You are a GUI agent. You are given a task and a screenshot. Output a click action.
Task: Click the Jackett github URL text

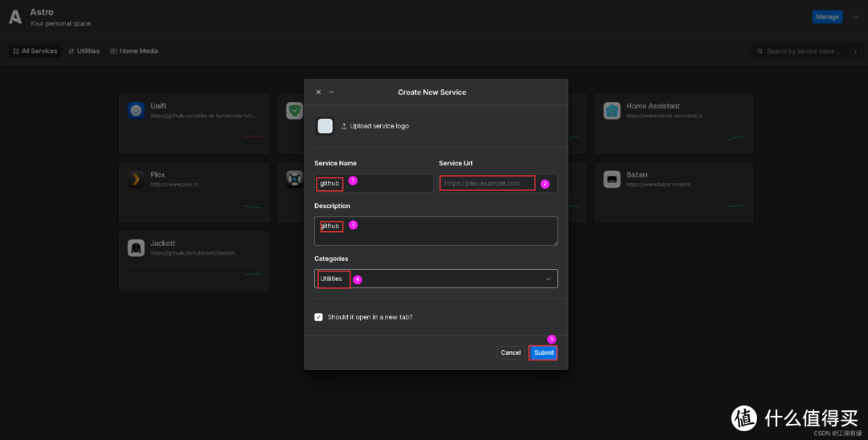click(x=193, y=253)
